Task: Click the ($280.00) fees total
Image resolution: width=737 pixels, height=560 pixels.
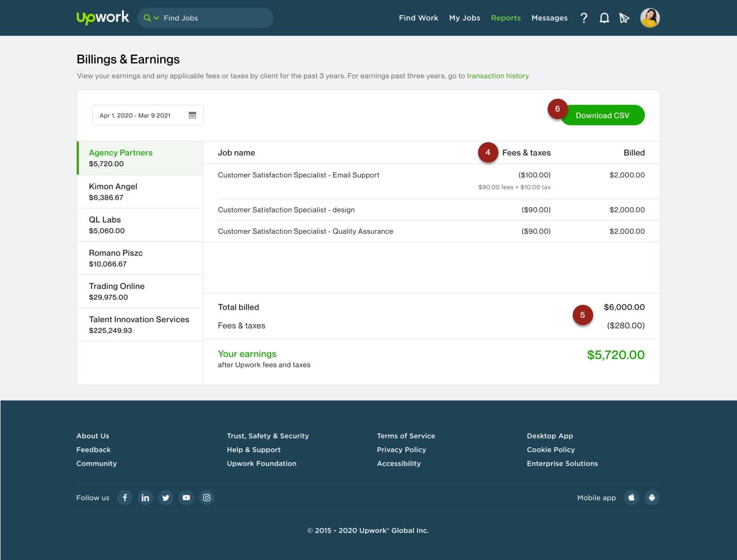Action: point(626,326)
